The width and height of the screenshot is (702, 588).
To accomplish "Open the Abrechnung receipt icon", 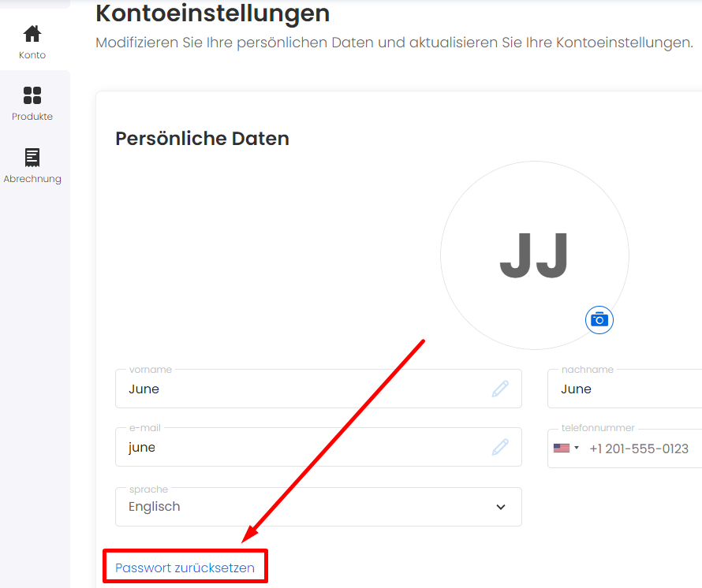I will coord(32,157).
